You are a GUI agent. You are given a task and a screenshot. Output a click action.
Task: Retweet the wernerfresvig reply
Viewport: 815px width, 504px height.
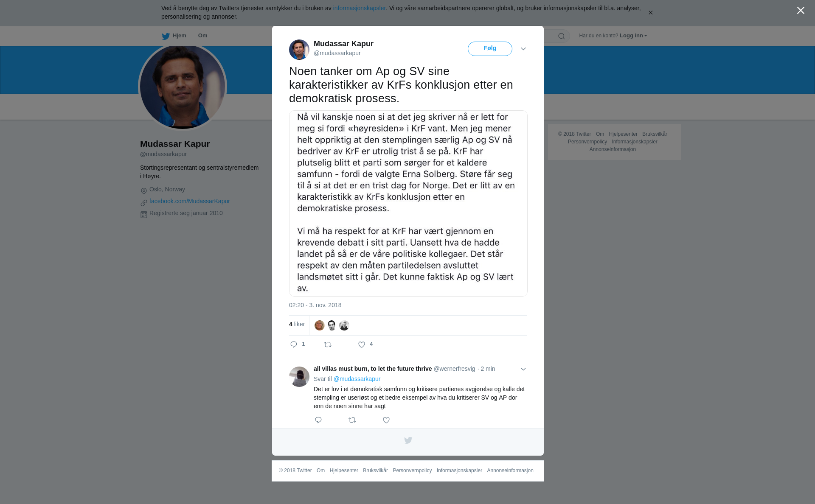point(352,420)
